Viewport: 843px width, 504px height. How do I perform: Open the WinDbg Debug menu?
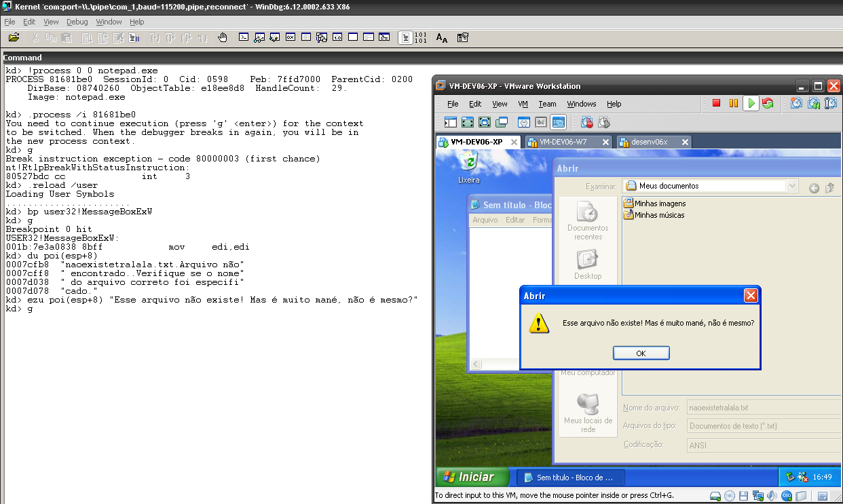point(77,22)
